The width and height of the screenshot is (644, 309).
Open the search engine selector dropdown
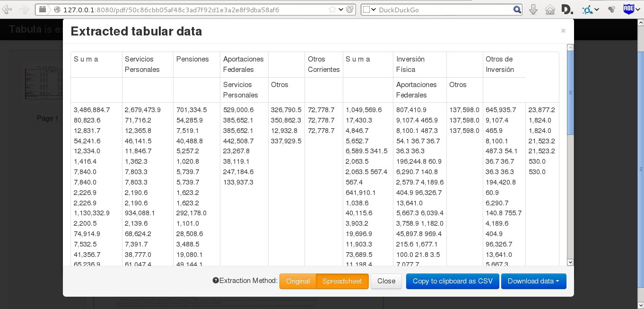369,9
